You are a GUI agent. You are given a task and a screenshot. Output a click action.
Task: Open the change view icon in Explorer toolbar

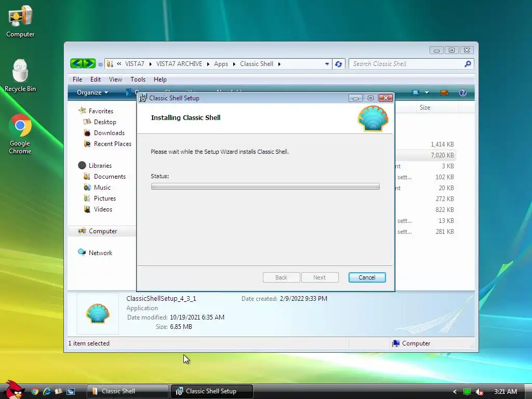(416, 92)
